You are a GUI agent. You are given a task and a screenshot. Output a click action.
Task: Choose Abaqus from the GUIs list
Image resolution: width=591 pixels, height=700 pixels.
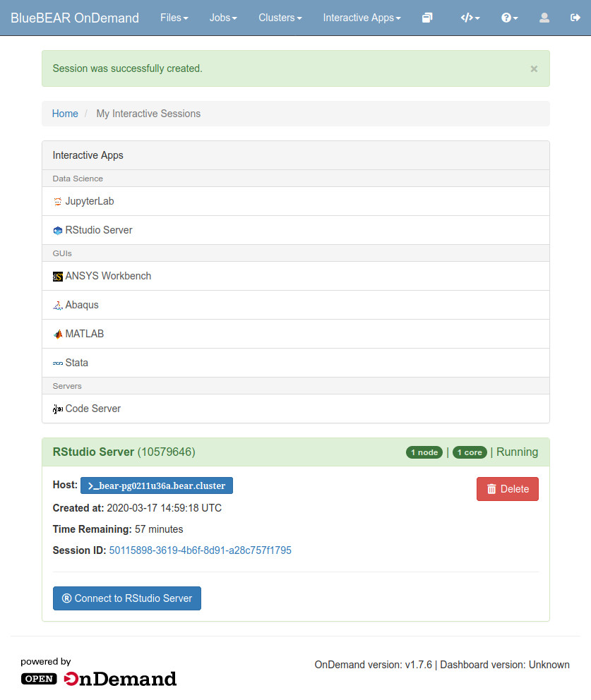pyautogui.click(x=296, y=306)
